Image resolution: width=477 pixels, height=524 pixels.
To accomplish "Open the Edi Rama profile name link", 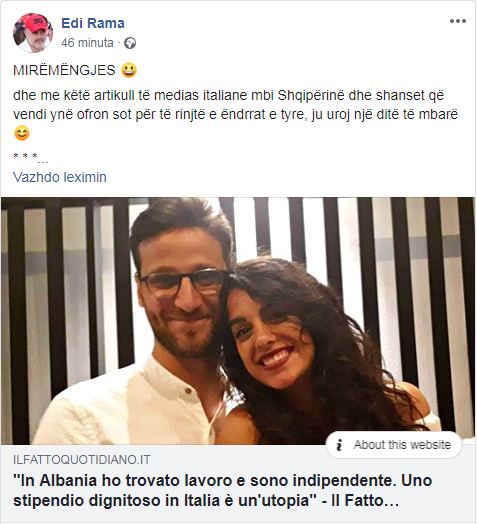I will pos(93,23).
